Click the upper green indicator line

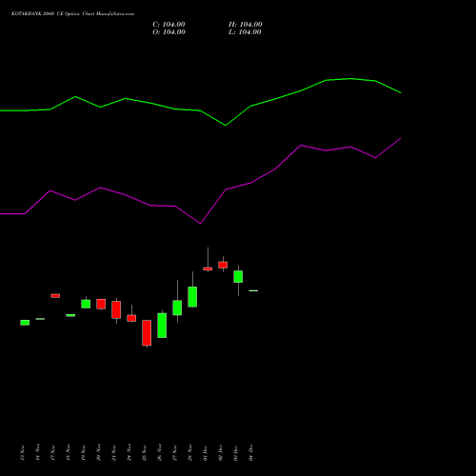tap(201, 110)
